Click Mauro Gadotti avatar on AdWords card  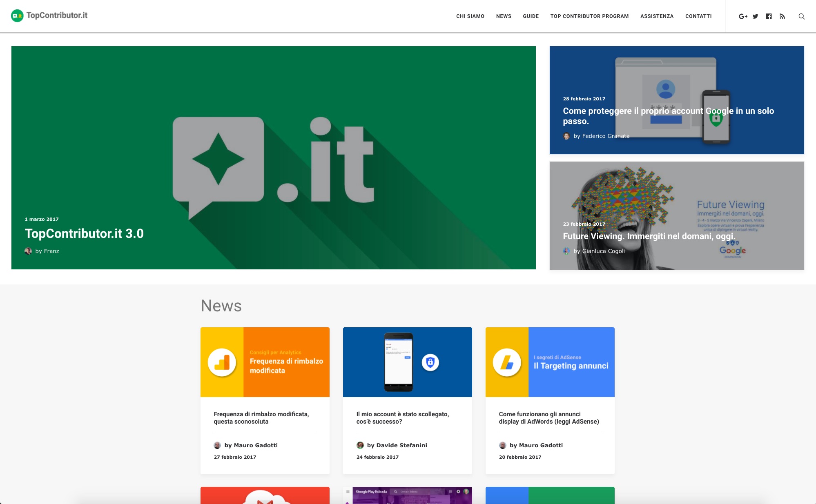tap(503, 445)
